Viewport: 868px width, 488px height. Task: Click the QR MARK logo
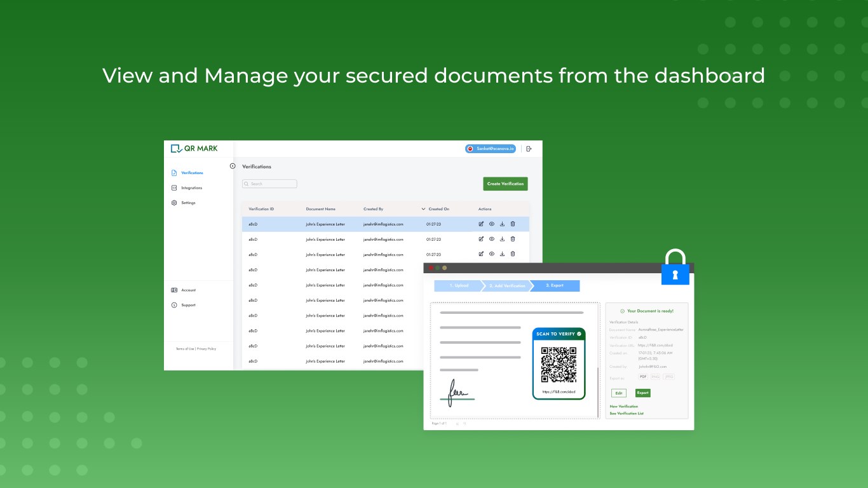point(194,149)
